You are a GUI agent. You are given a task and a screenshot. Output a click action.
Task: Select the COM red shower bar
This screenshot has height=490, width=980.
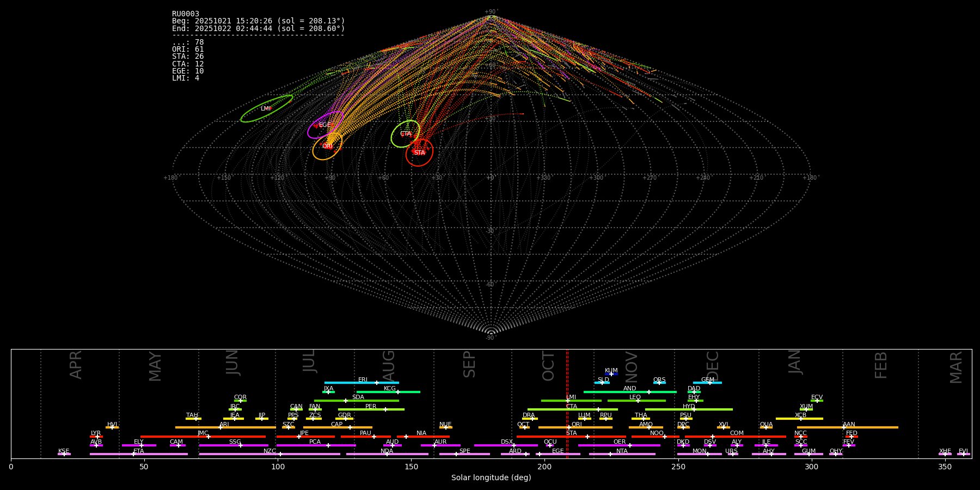[x=736, y=437]
